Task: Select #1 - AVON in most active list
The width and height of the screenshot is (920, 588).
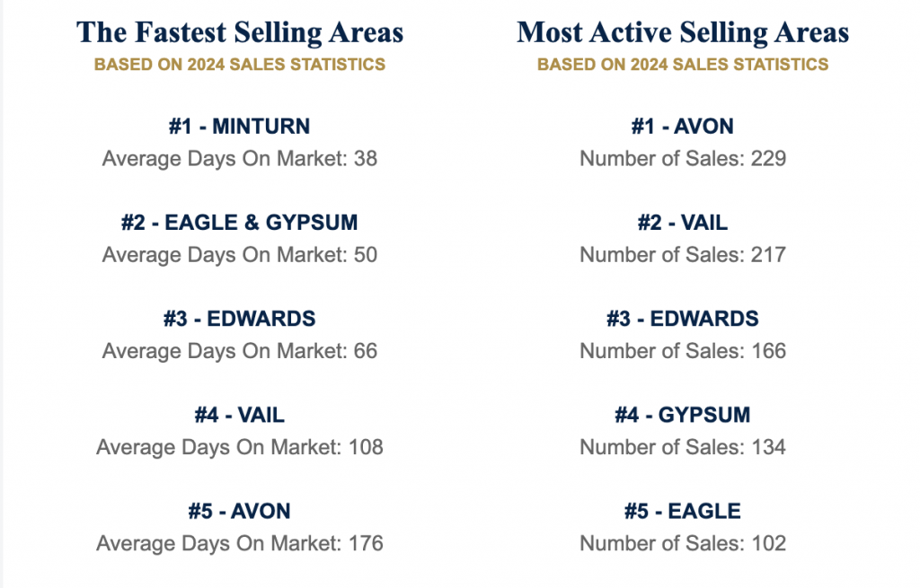Action: point(683,127)
